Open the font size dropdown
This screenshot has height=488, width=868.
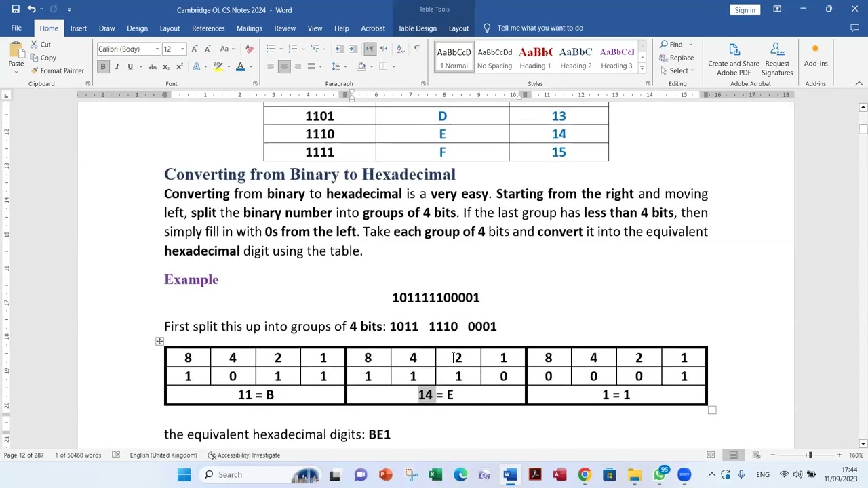[182, 49]
